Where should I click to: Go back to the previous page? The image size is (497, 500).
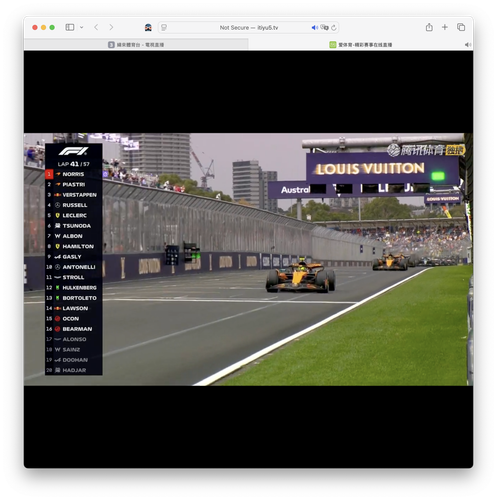pos(96,27)
